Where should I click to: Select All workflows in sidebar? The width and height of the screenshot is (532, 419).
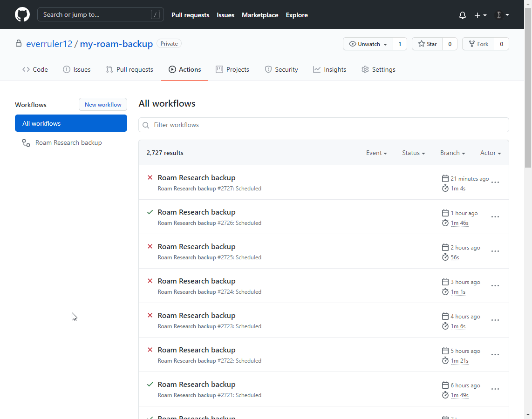point(71,123)
